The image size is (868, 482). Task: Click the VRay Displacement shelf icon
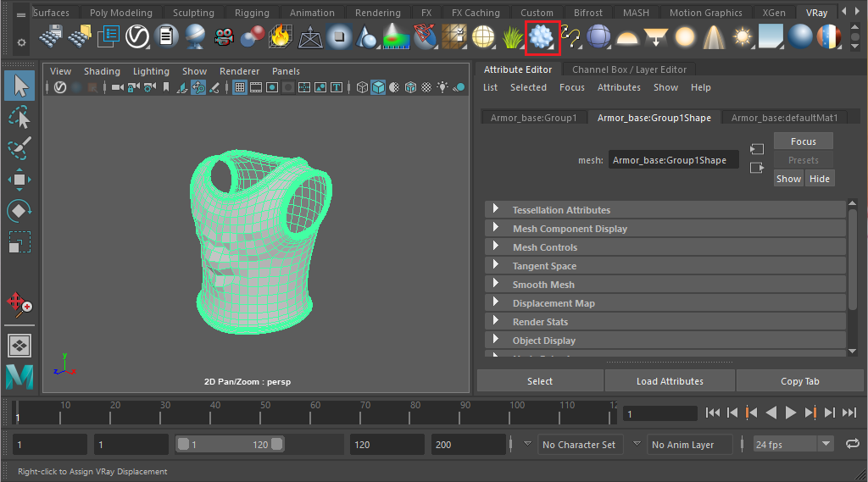coord(542,37)
